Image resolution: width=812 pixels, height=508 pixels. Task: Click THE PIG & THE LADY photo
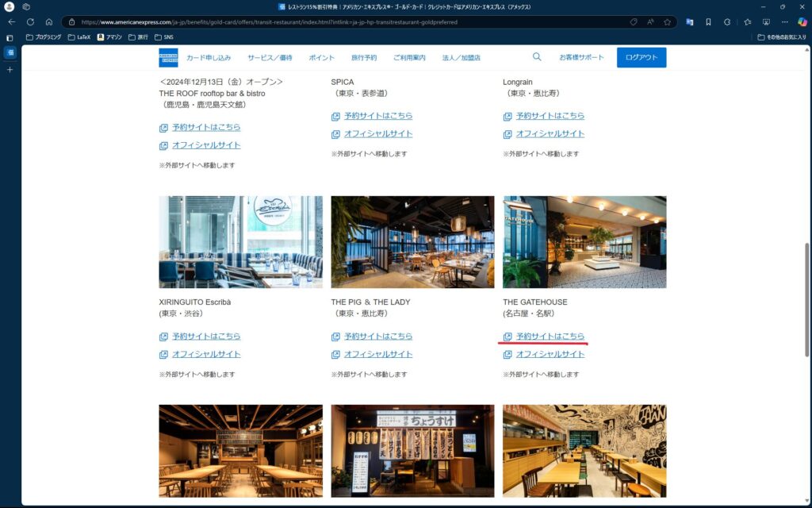412,241
